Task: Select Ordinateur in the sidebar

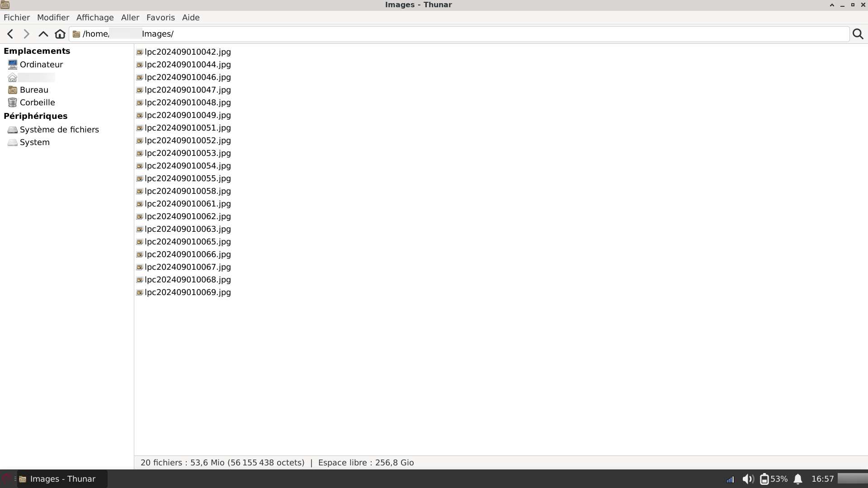Action: pos(41,65)
